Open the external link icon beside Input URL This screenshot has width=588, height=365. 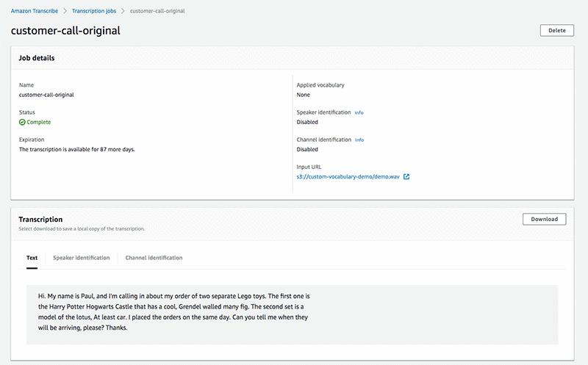406,176
